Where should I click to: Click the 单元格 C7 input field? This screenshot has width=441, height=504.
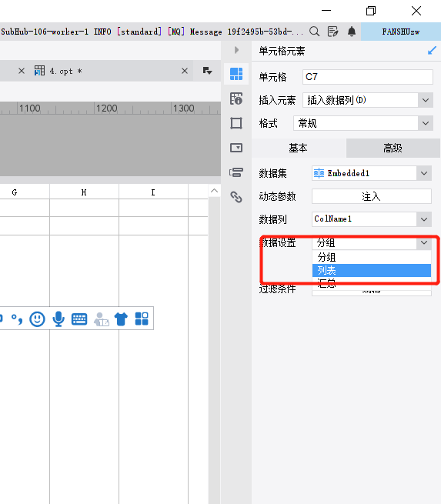pos(367,77)
